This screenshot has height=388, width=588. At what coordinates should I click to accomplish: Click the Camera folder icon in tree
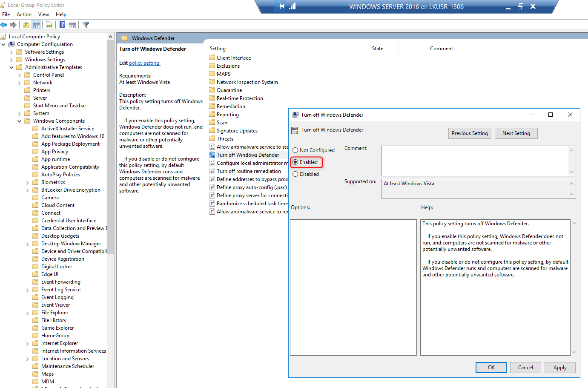36,198
